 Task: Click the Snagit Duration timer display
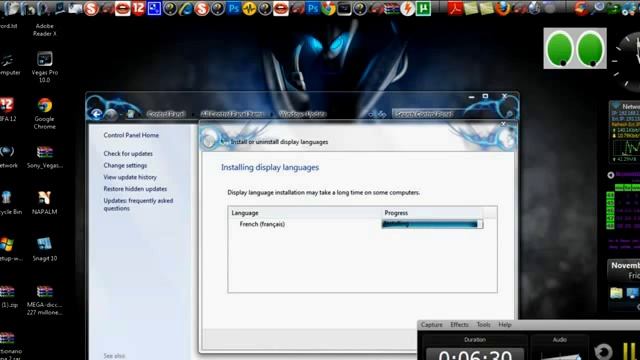pyautogui.click(x=475, y=354)
